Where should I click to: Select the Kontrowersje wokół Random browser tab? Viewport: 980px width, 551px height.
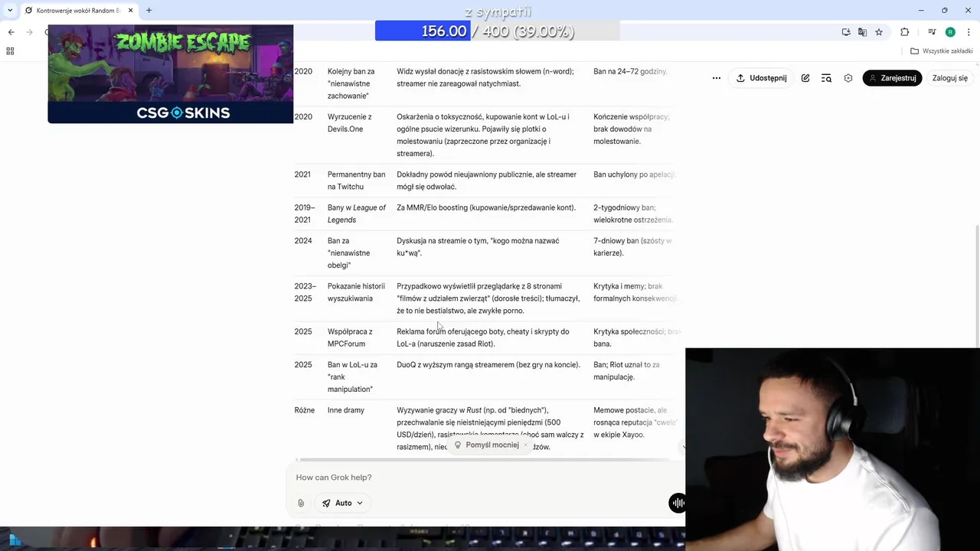(77, 11)
